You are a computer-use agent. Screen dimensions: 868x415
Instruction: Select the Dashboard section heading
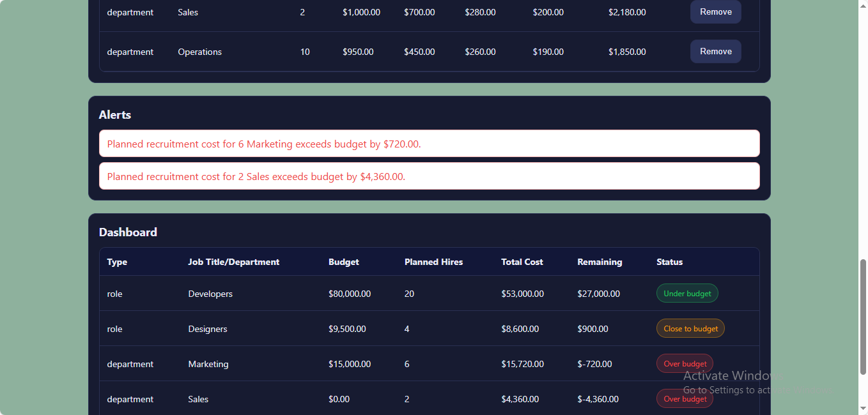pos(128,232)
